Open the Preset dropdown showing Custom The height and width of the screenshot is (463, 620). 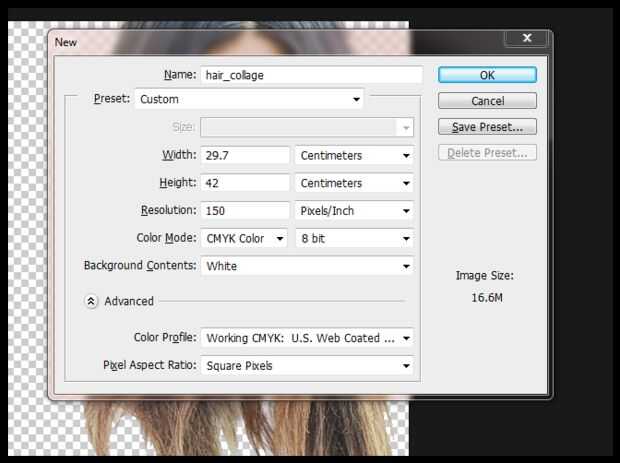coord(249,99)
